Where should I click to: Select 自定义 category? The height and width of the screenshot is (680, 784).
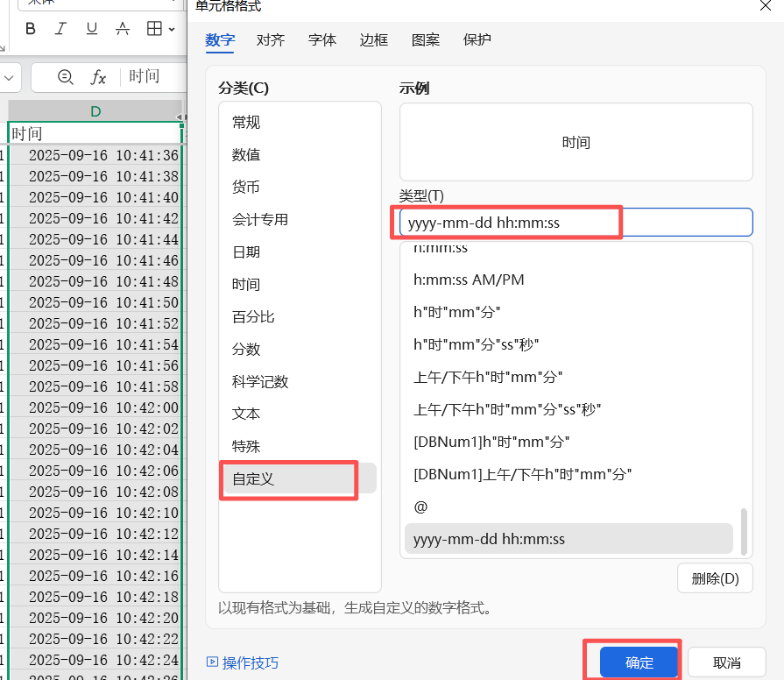300,479
